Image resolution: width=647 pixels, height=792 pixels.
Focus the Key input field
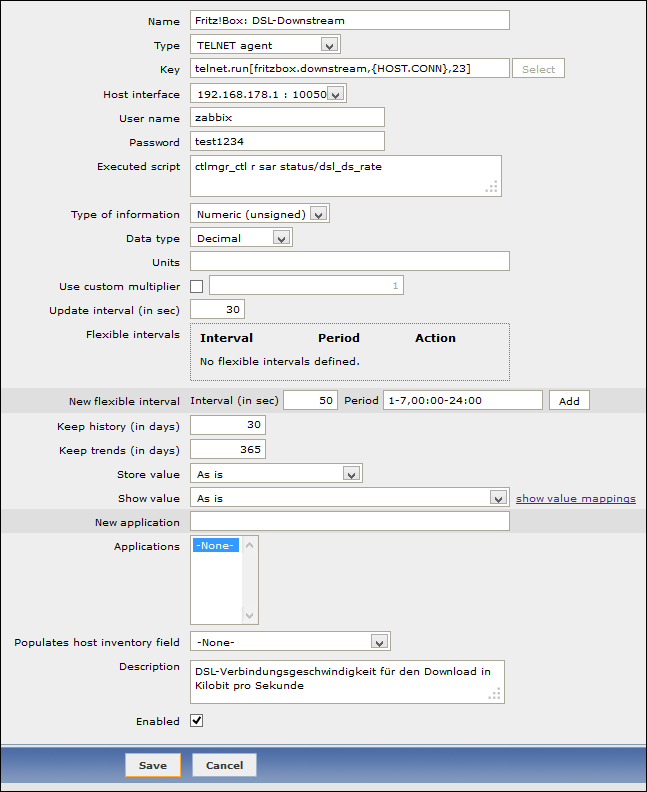(x=349, y=69)
